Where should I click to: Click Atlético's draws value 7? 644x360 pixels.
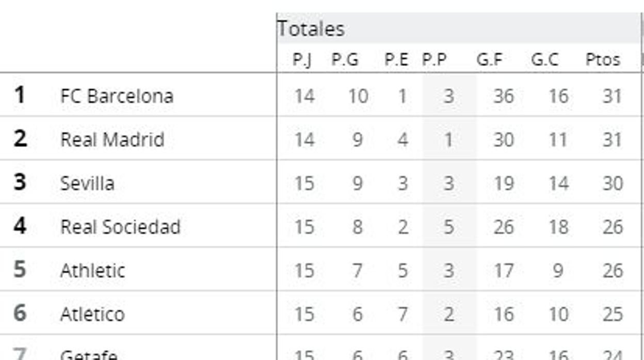point(403,314)
